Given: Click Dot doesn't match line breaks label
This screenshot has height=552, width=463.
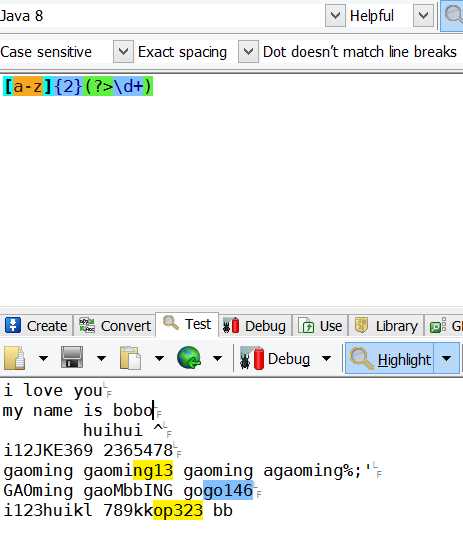Looking at the screenshot, I should click(x=359, y=52).
